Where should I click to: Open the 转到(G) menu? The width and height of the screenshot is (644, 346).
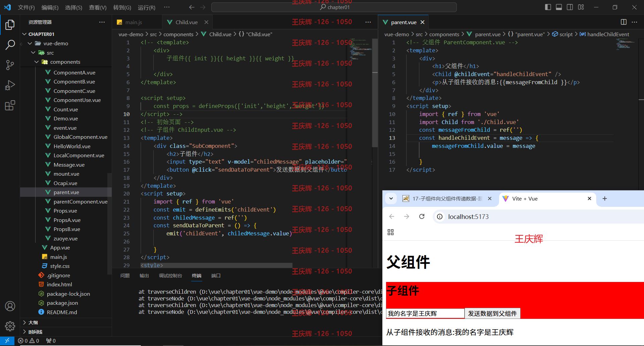click(122, 7)
